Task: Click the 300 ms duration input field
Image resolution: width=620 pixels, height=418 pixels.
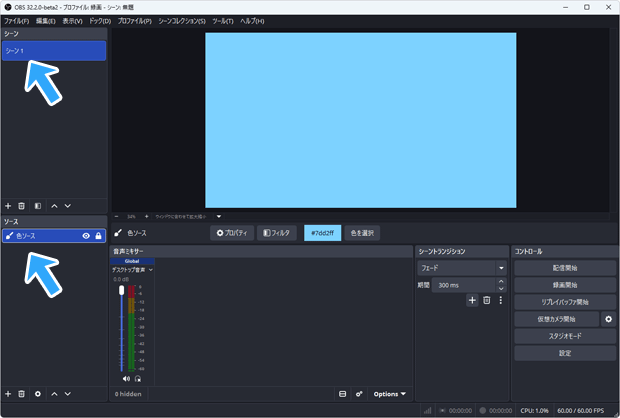Action: pyautogui.click(x=464, y=285)
